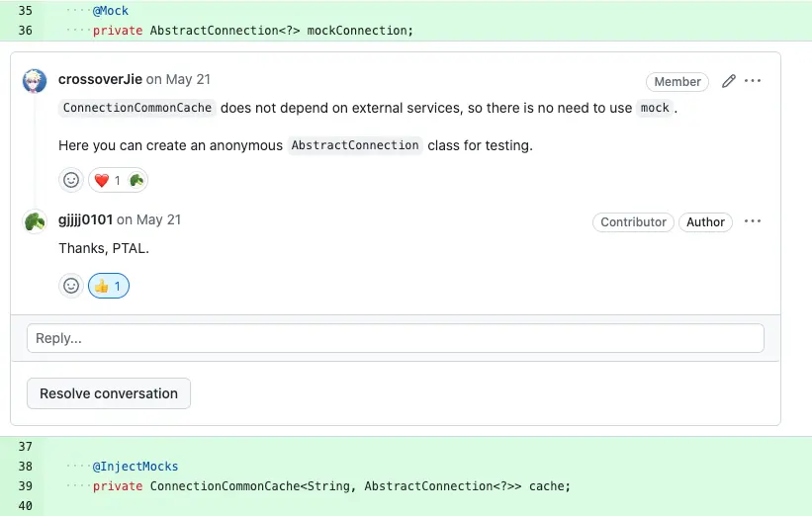The height and width of the screenshot is (516, 812).
Task: Click the small avatar beside the heart reaction
Action: click(136, 180)
